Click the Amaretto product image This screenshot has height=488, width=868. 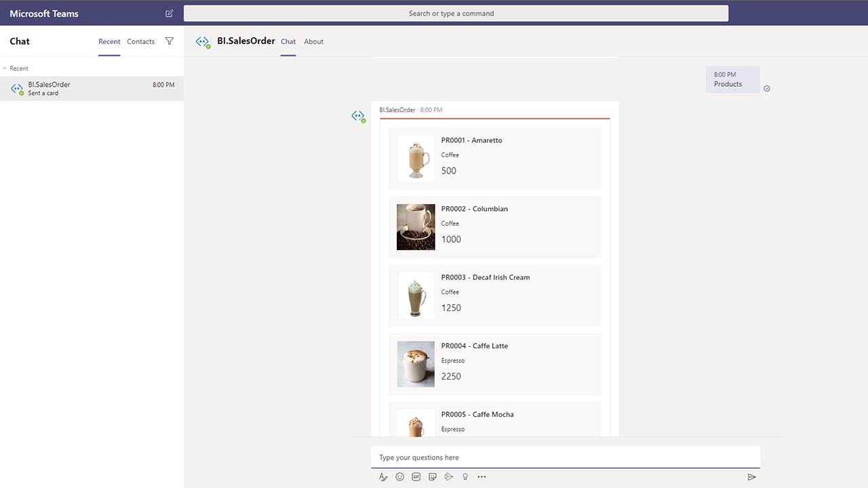[416, 158]
